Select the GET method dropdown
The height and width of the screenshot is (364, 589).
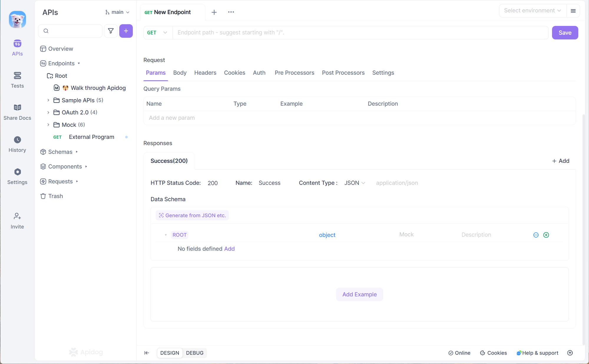tap(157, 32)
